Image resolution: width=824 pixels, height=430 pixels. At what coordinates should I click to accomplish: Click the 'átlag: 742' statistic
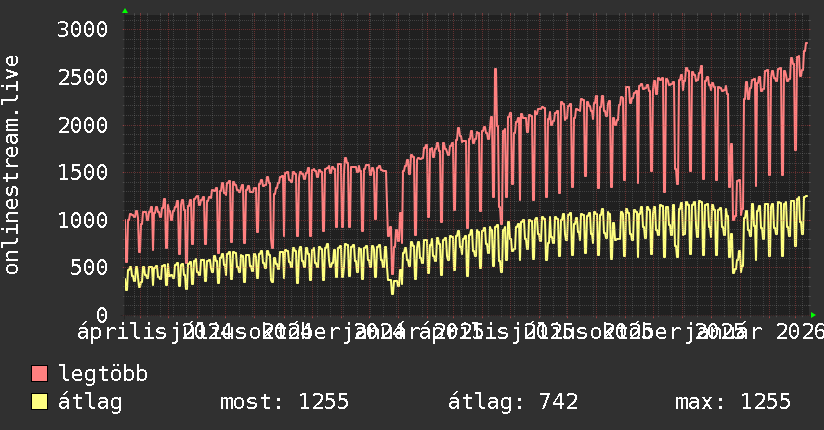pos(513,402)
